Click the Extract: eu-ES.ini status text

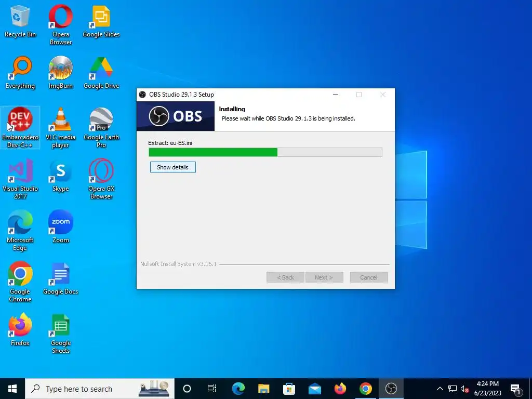pos(170,143)
